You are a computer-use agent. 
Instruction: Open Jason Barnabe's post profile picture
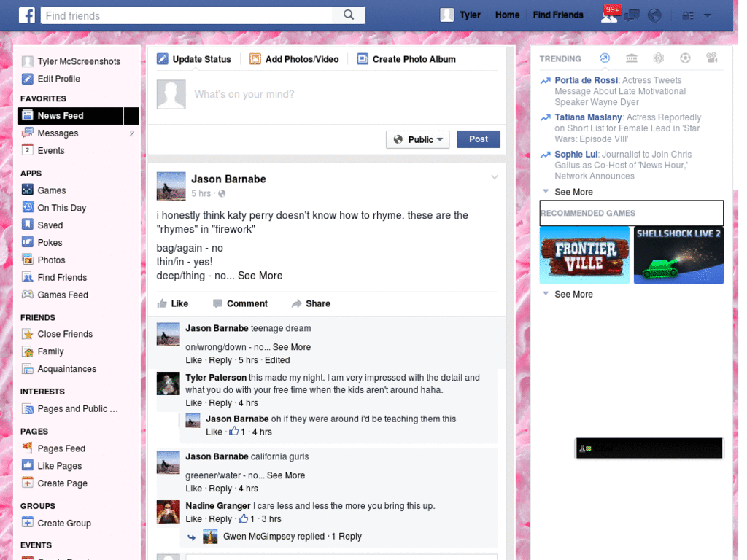[171, 186]
